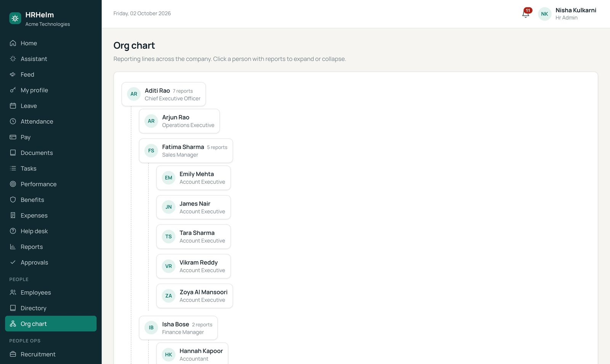Screen dimensions: 610x364
Task: Select Tara Sharma's card
Action: click(x=193, y=236)
